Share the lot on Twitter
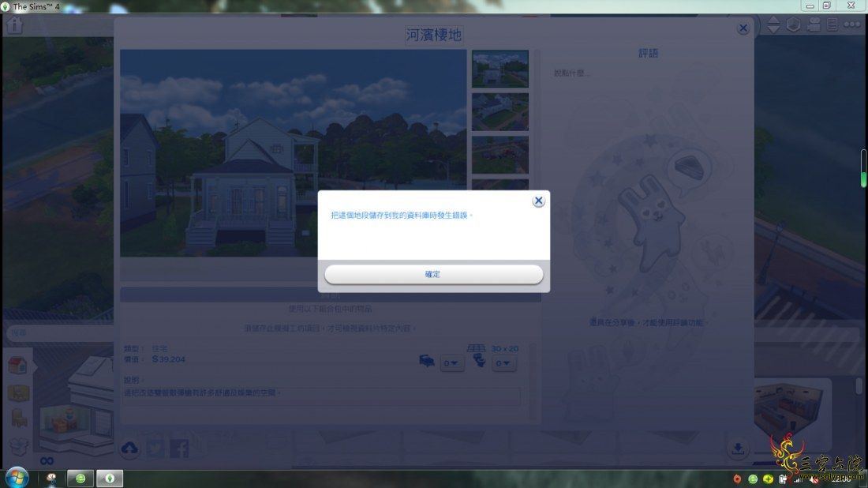868x488 pixels. click(x=155, y=448)
